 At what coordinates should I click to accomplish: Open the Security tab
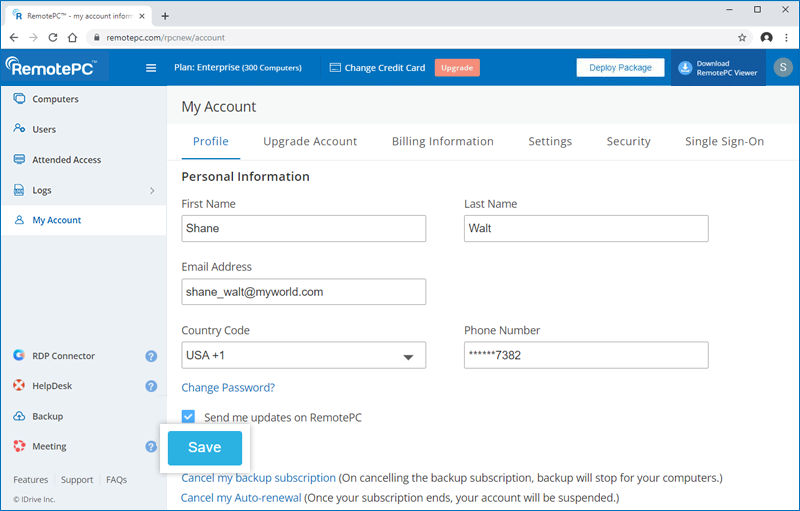[x=629, y=141]
